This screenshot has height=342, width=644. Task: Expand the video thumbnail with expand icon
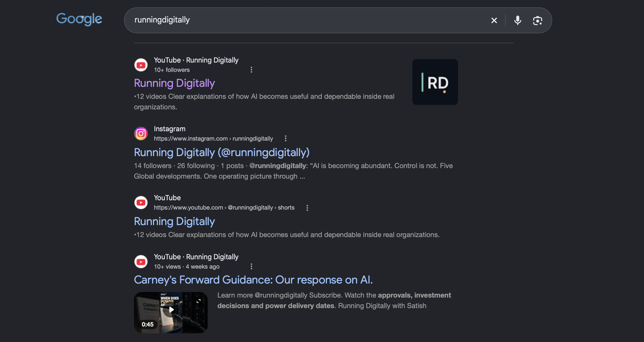pos(199,301)
